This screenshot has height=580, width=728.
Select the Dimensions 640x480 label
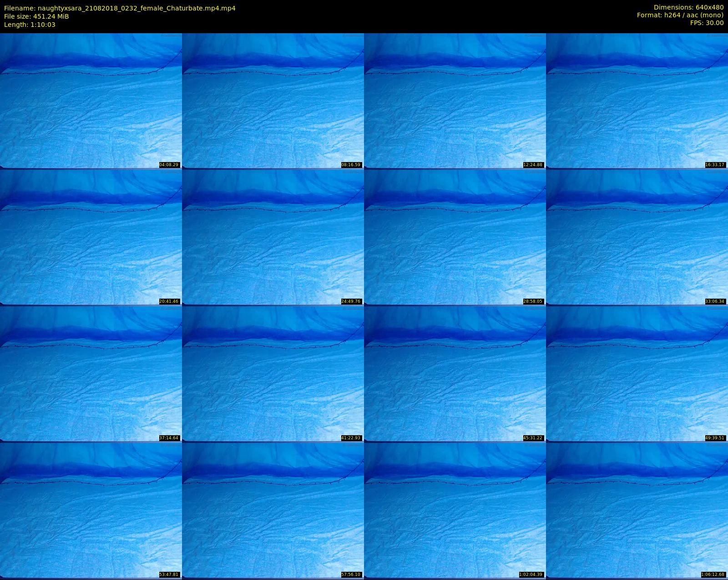pos(688,7)
